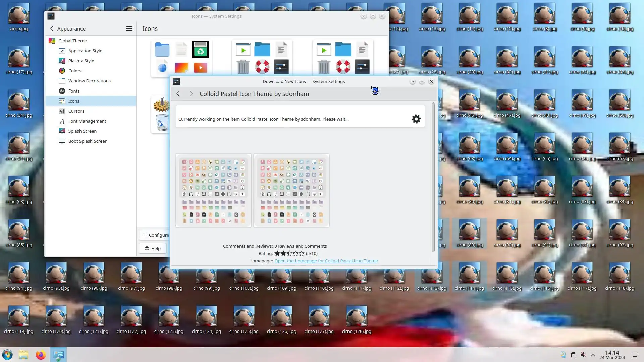644x362 pixels.
Task: Open Plasma Style settings
Action: tap(81, 61)
